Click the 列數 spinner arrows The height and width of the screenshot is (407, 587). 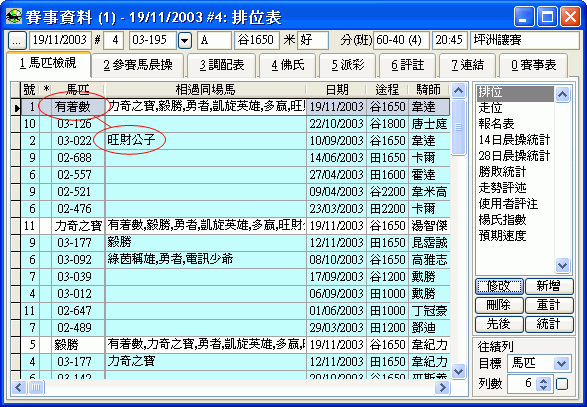544,384
